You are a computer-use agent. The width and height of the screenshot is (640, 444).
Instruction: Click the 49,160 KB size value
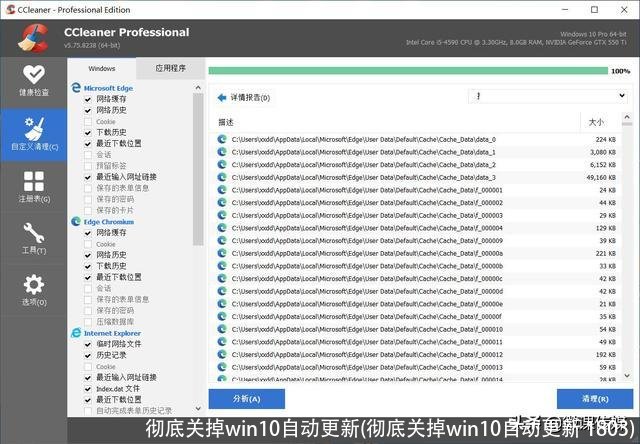(601, 178)
